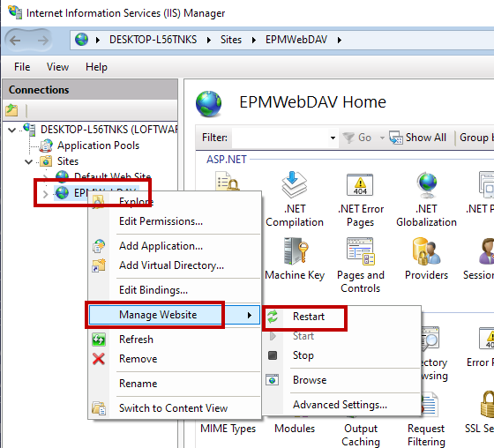Click the Refresh green icon in context menu

coord(99,340)
